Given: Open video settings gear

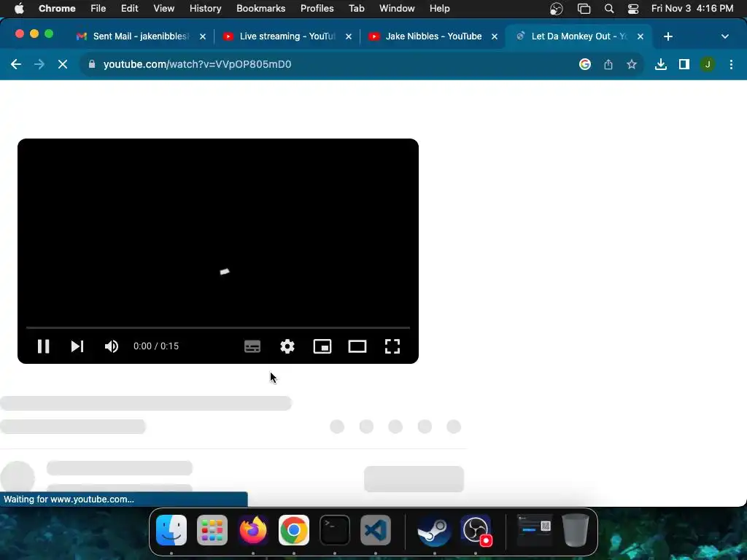Looking at the screenshot, I should pos(287,346).
